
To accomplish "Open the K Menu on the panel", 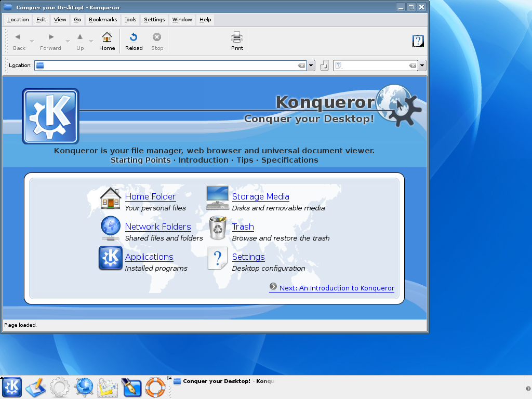I will pyautogui.click(x=12, y=387).
